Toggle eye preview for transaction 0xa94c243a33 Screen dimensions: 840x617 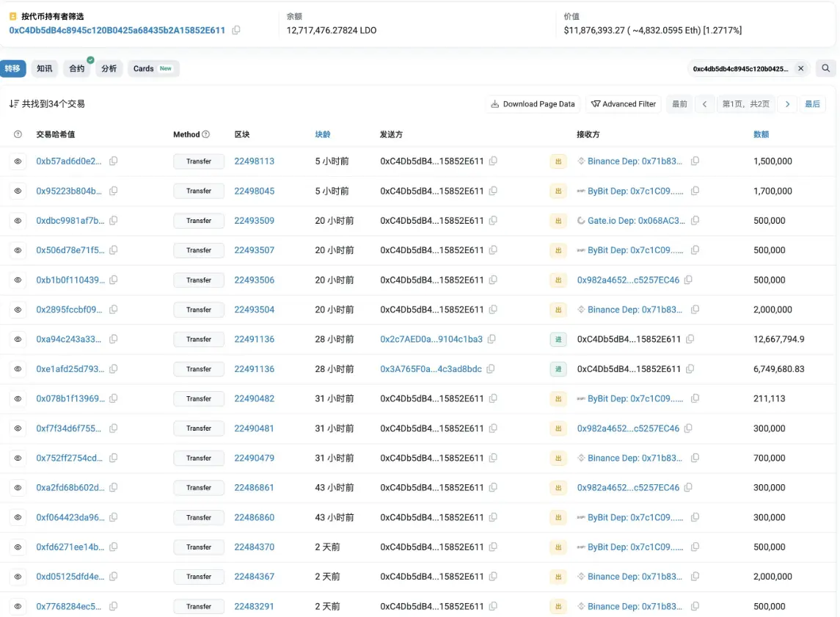click(18, 339)
